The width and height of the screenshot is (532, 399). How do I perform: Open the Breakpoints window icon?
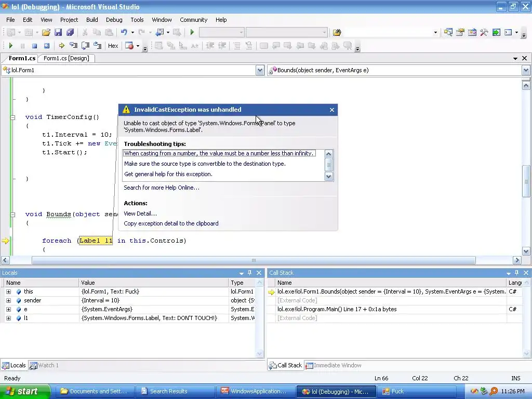click(x=129, y=46)
